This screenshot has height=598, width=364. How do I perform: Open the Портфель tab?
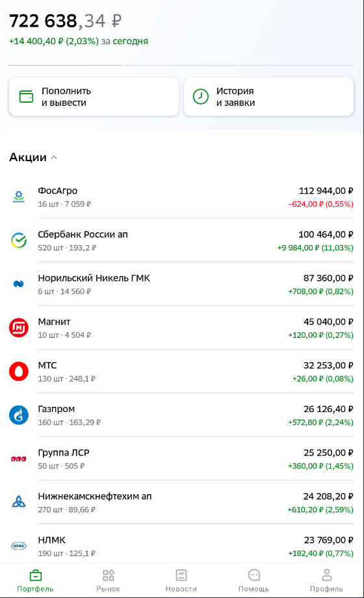[36, 580]
